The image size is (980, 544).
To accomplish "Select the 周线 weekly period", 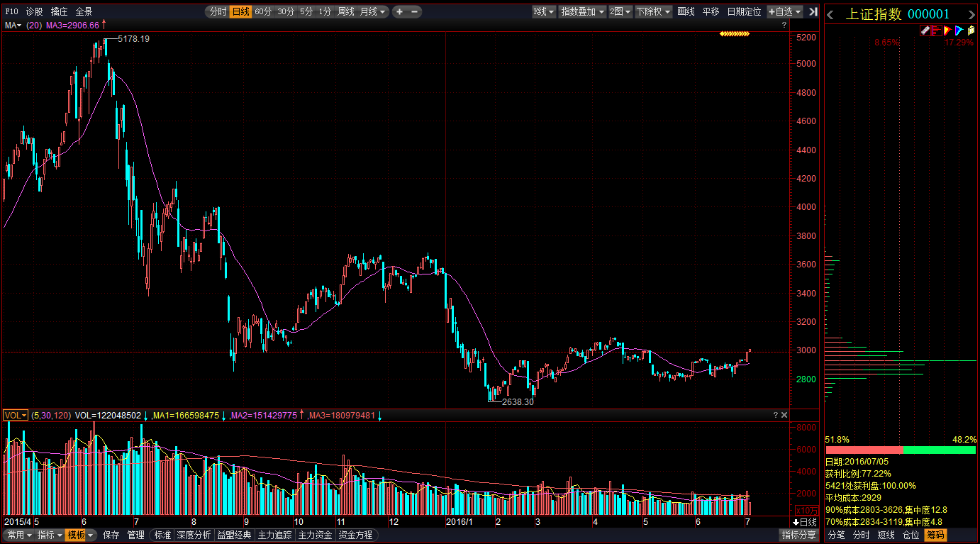I will pos(345,11).
